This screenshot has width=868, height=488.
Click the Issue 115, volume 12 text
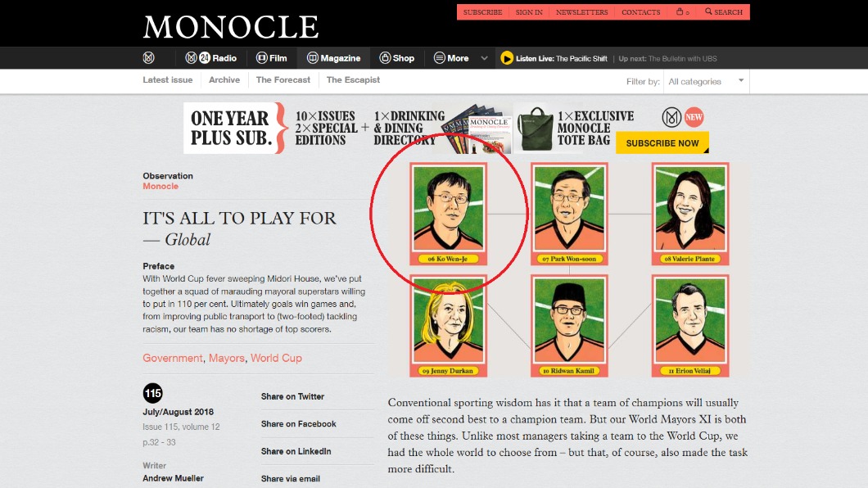(x=181, y=427)
